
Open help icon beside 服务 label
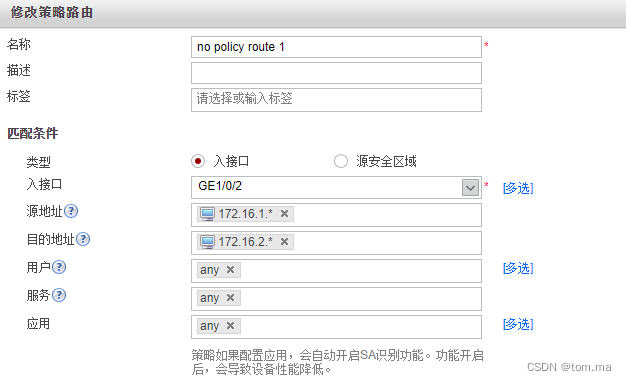(x=59, y=295)
